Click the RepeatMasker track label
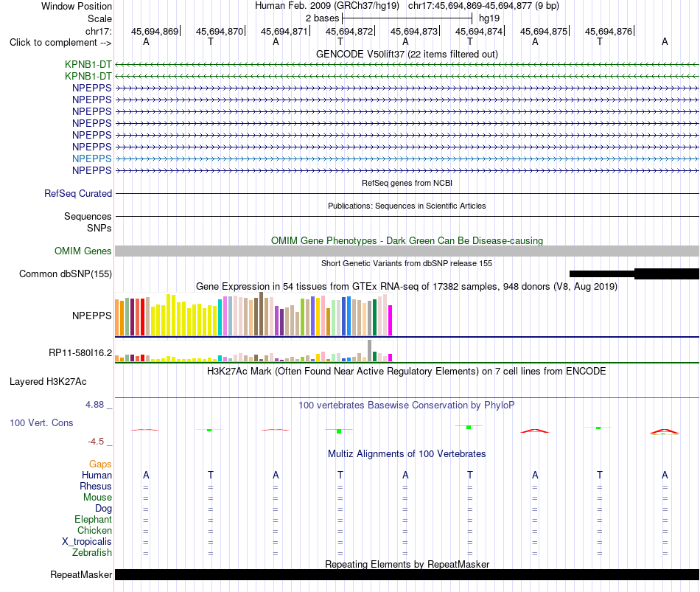 click(x=81, y=574)
